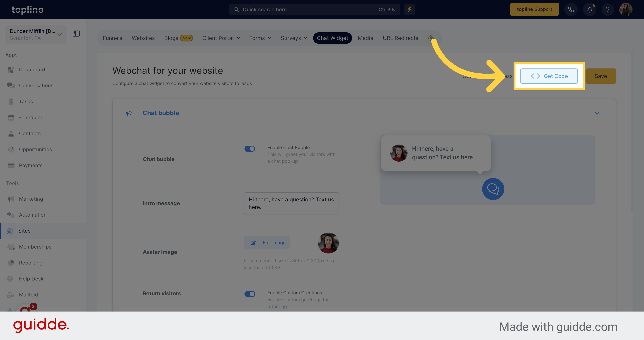Toggle the sidebar collapse icon
Viewport: 644px width, 340px height.
click(x=76, y=34)
